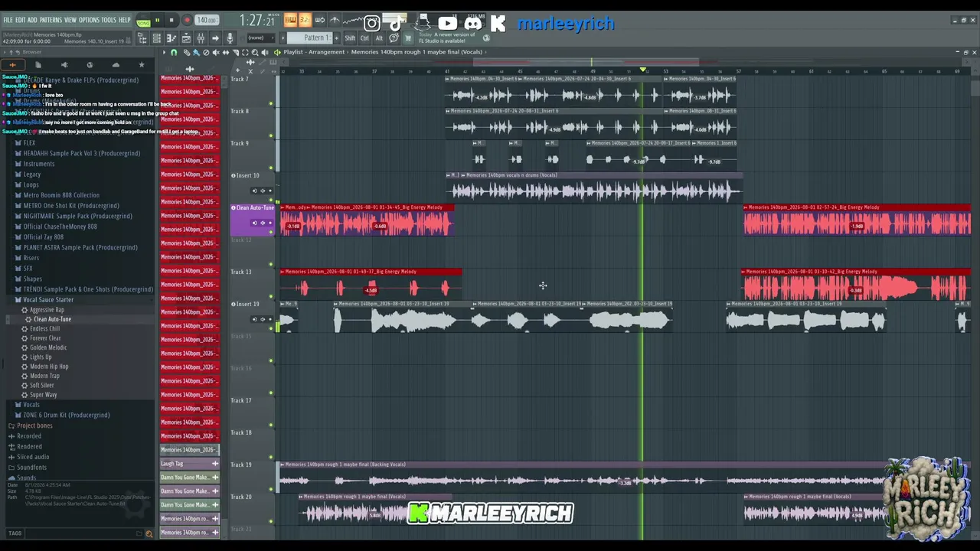Stop playback with the stop button

(x=171, y=21)
